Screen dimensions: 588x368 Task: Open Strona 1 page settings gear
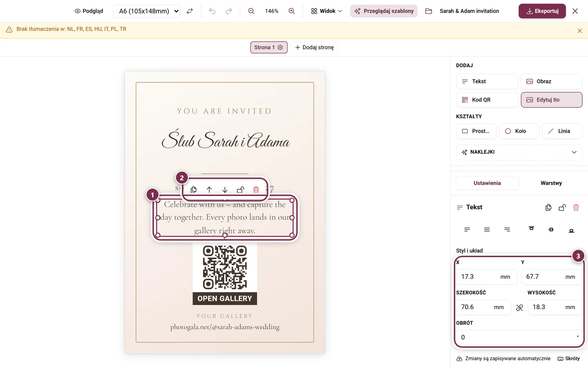pyautogui.click(x=280, y=47)
